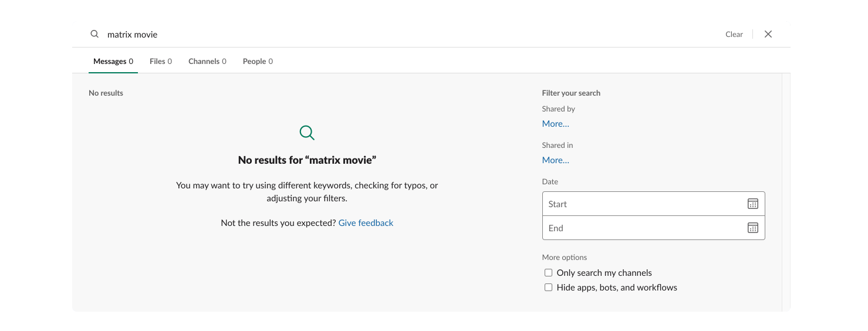Switch to the Files tab
This screenshot has width=868, height=331.
(x=161, y=61)
